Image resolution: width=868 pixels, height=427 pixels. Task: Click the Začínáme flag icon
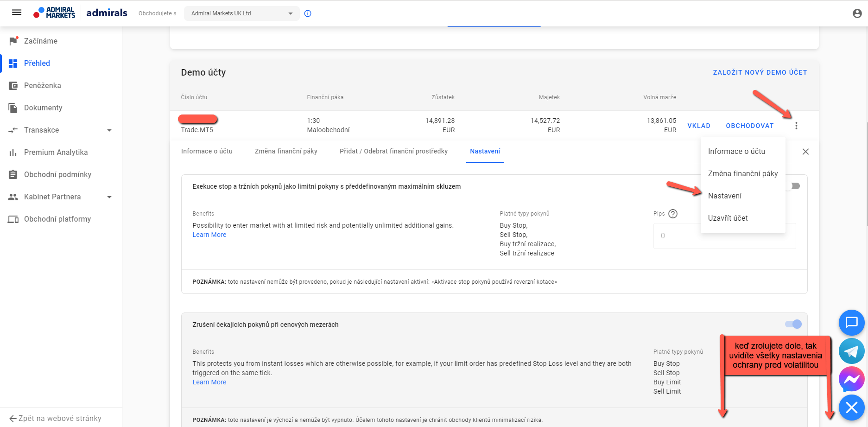[13, 41]
